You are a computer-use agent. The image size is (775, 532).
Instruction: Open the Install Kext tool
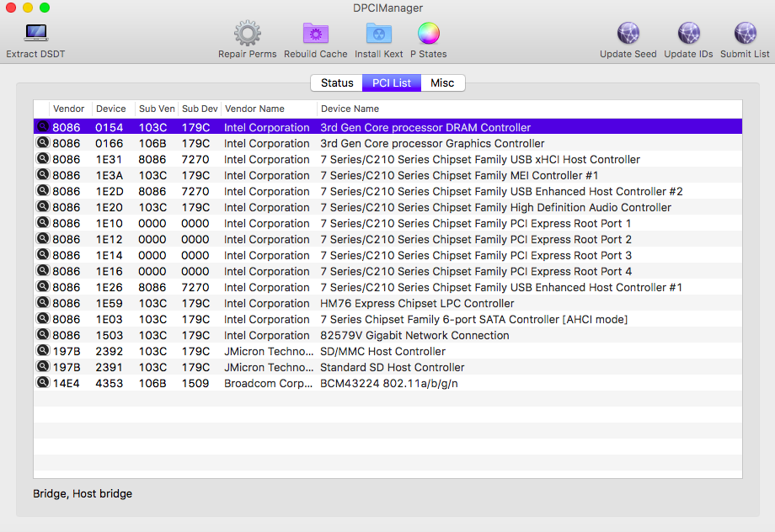pos(378,34)
